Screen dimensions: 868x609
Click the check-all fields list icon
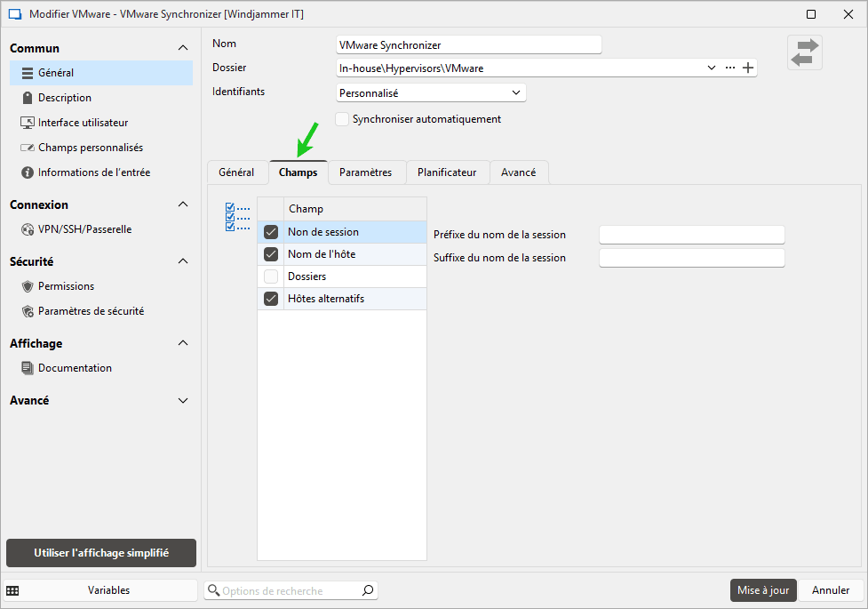pos(237,217)
